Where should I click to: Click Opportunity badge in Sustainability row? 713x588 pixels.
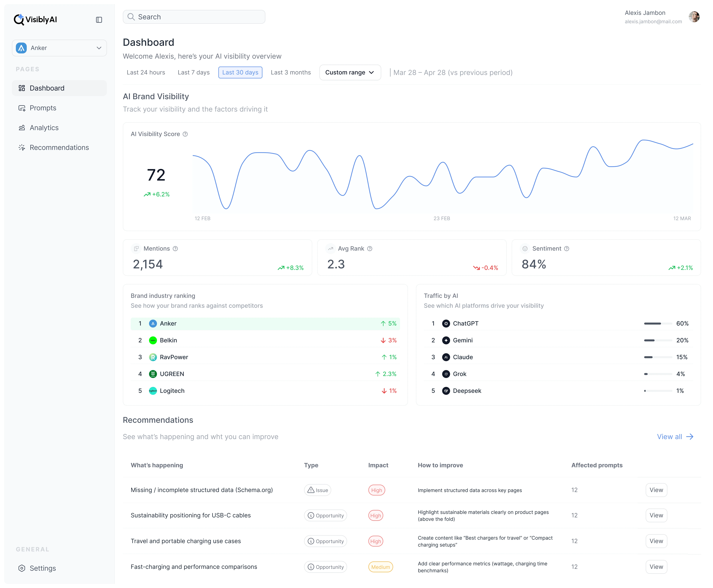[325, 516]
